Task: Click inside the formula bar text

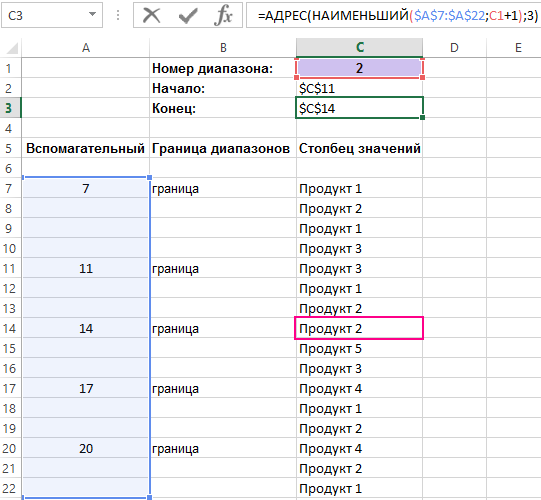Action: point(397,16)
